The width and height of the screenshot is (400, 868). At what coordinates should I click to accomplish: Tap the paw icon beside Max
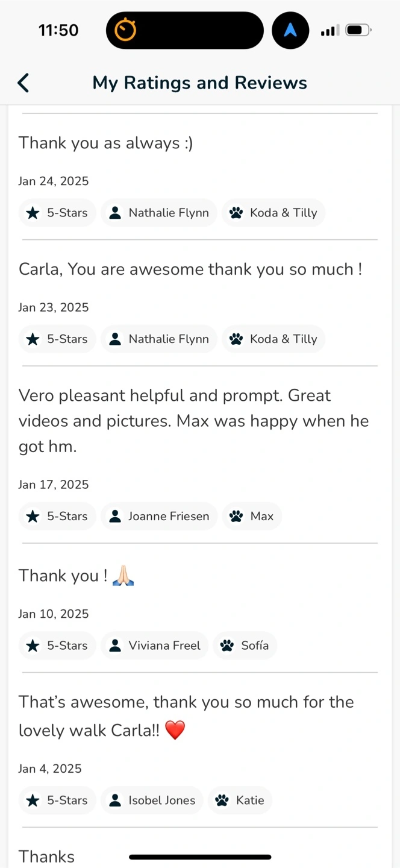236,517
